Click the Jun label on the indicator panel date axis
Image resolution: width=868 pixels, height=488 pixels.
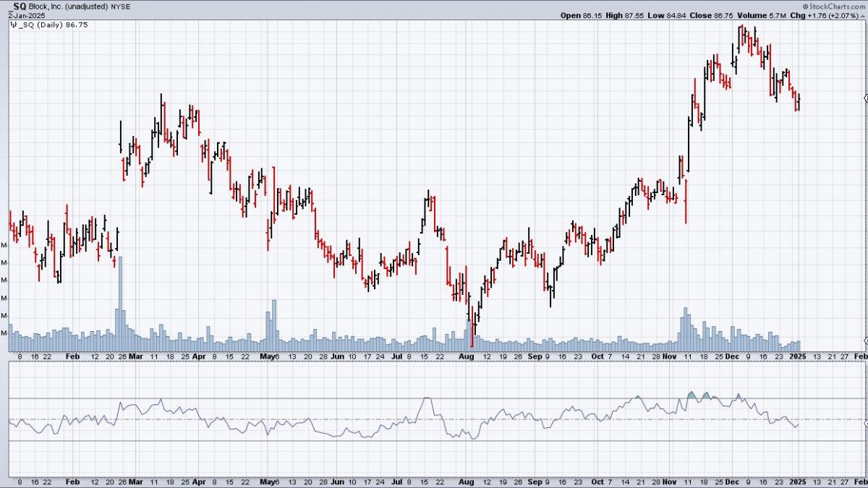coord(336,481)
